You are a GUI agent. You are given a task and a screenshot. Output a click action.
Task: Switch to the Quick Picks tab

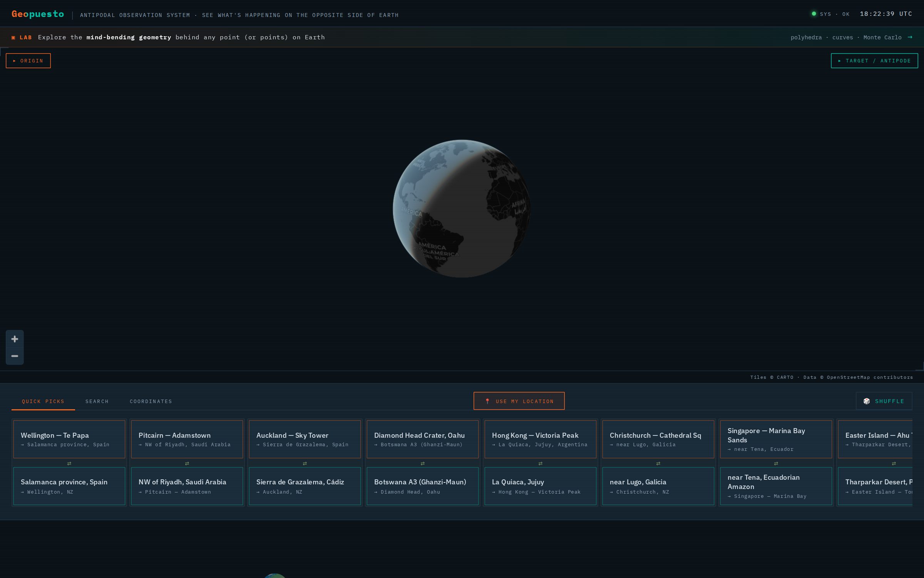coord(43,402)
